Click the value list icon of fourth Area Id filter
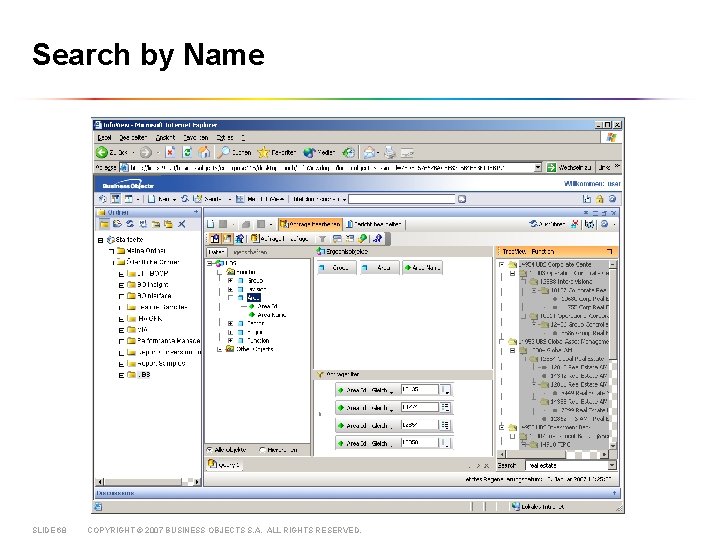This screenshot has height=540, width=720. [445, 443]
